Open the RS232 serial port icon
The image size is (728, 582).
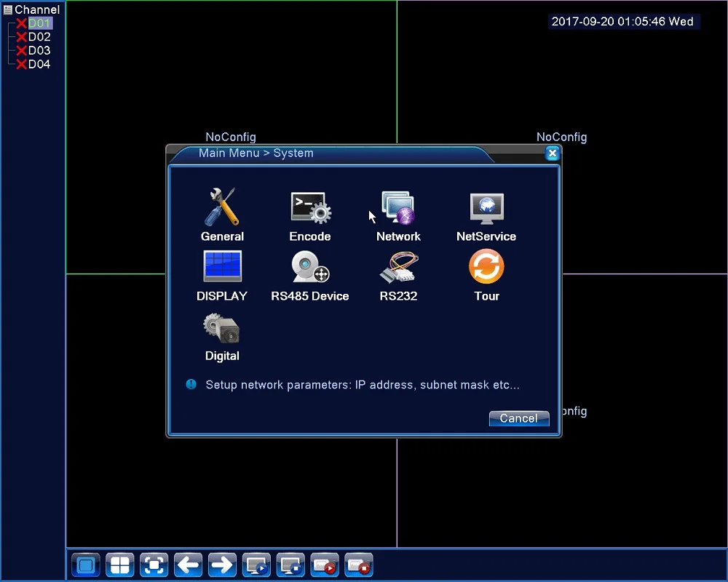click(x=398, y=266)
